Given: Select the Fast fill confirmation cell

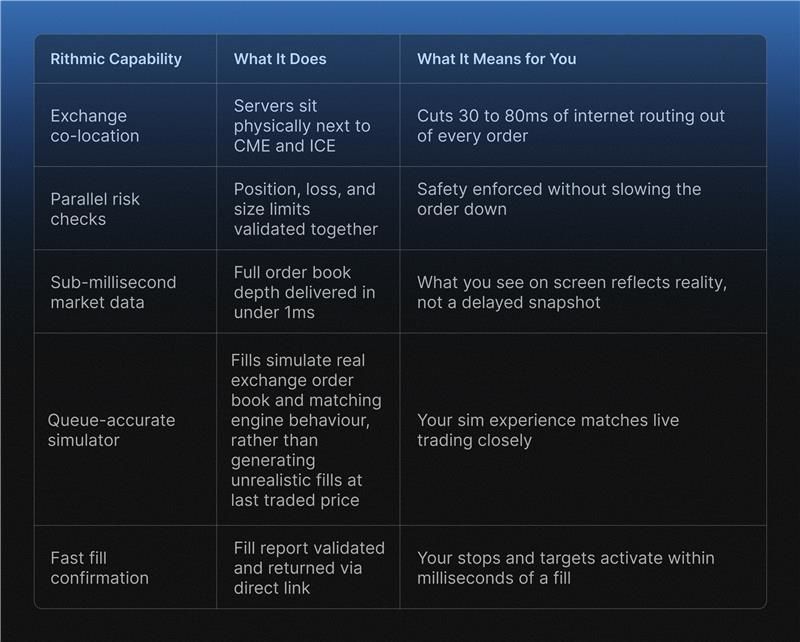Looking at the screenshot, I should coord(99,567).
